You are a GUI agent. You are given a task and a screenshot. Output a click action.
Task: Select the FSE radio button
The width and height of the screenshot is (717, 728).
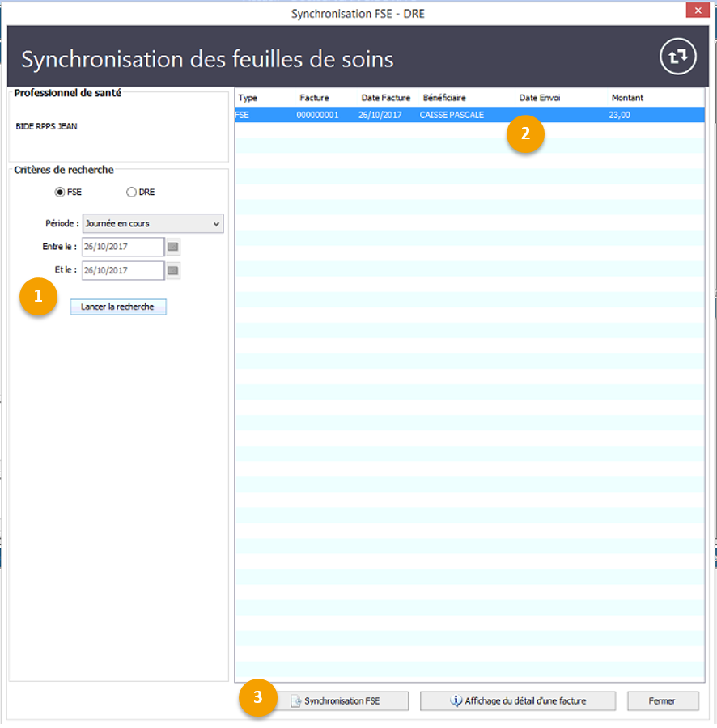[59, 192]
